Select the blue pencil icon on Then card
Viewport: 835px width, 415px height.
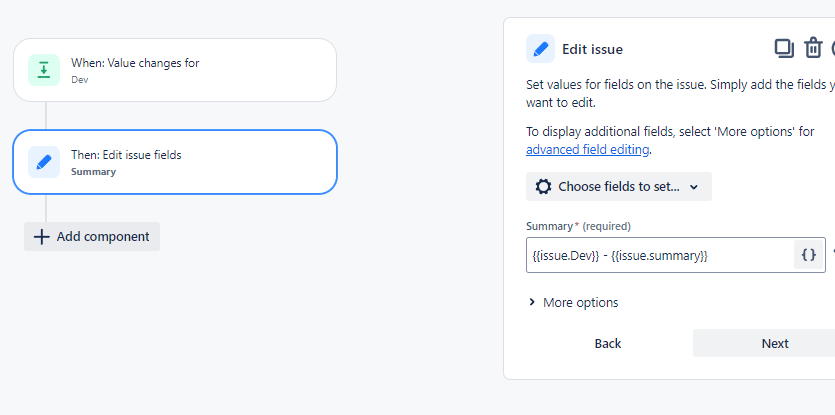(44, 162)
